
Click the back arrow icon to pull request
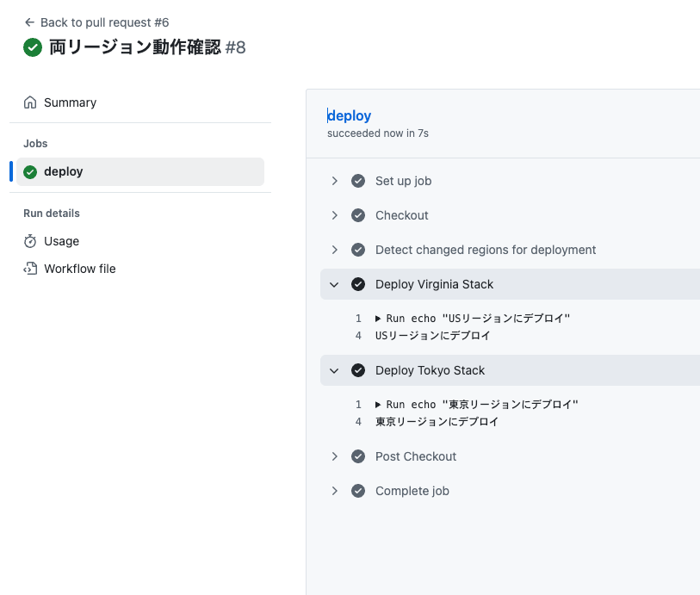[29, 22]
